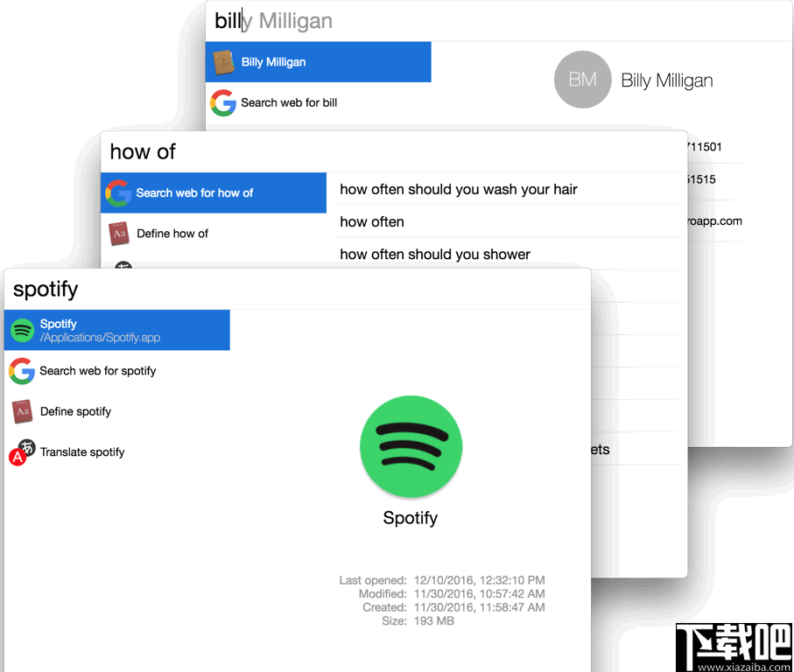Choose Search web for spotify
Screen dimensions: 794x672
117,371
